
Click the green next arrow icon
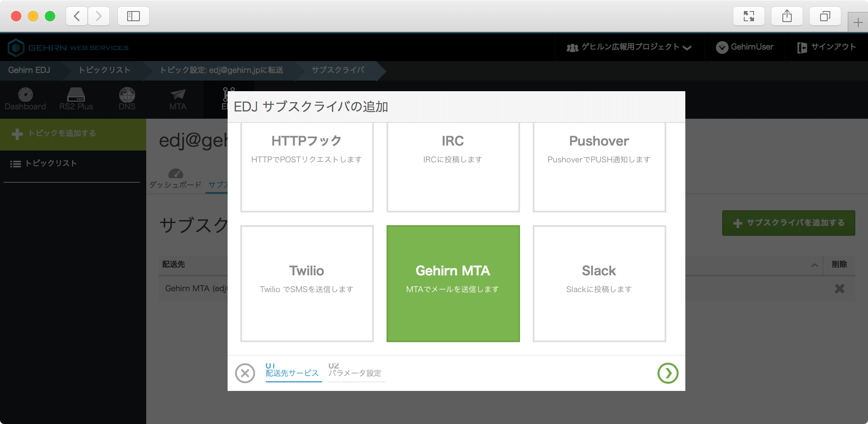668,373
